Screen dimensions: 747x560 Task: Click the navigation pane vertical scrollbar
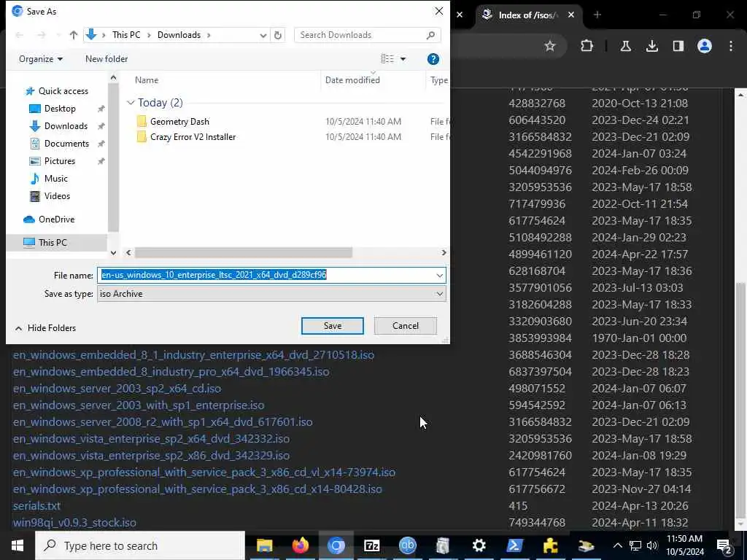click(x=113, y=157)
